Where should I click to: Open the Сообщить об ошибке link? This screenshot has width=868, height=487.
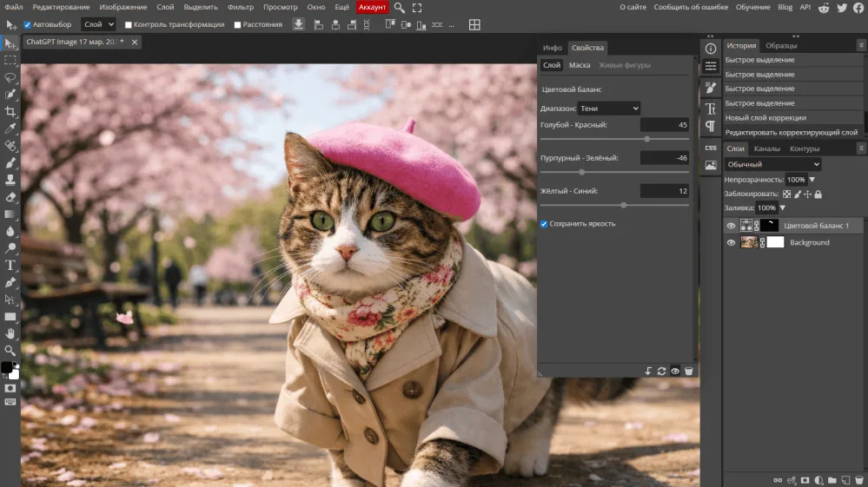click(691, 7)
